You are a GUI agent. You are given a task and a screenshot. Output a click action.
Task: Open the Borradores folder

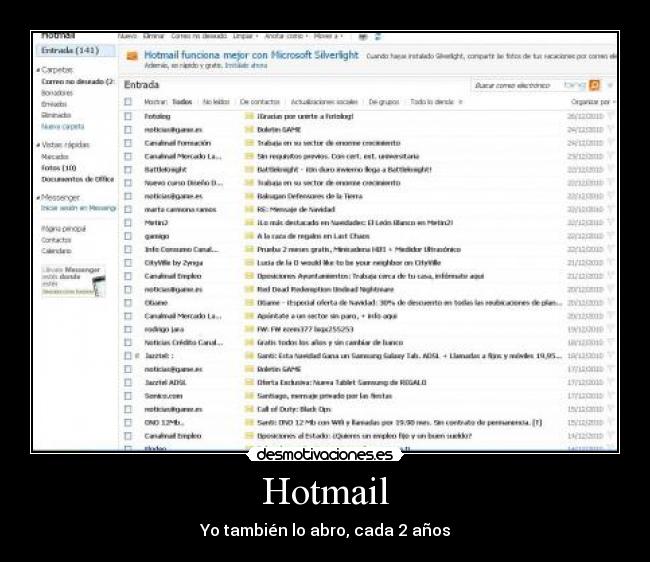pyautogui.click(x=57, y=93)
